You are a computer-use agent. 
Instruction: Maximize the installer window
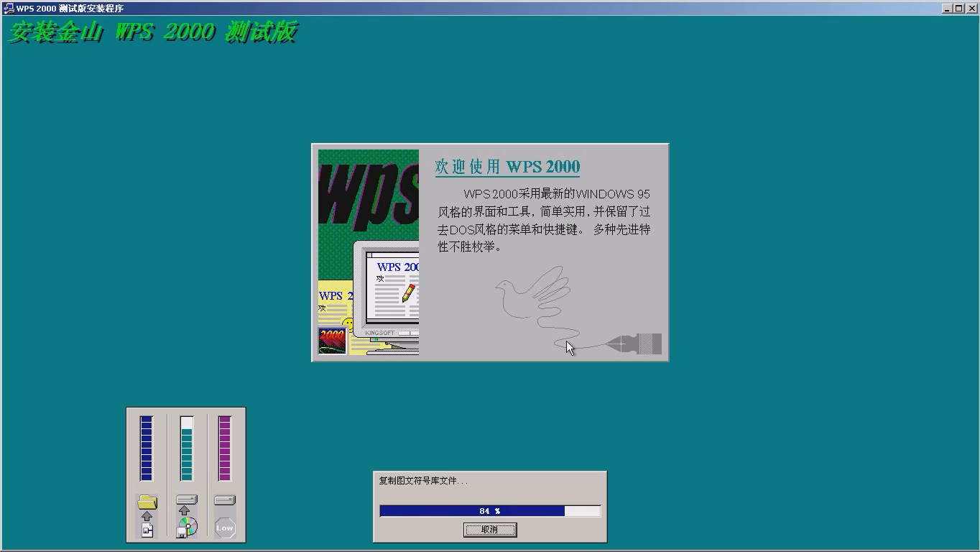(x=958, y=9)
